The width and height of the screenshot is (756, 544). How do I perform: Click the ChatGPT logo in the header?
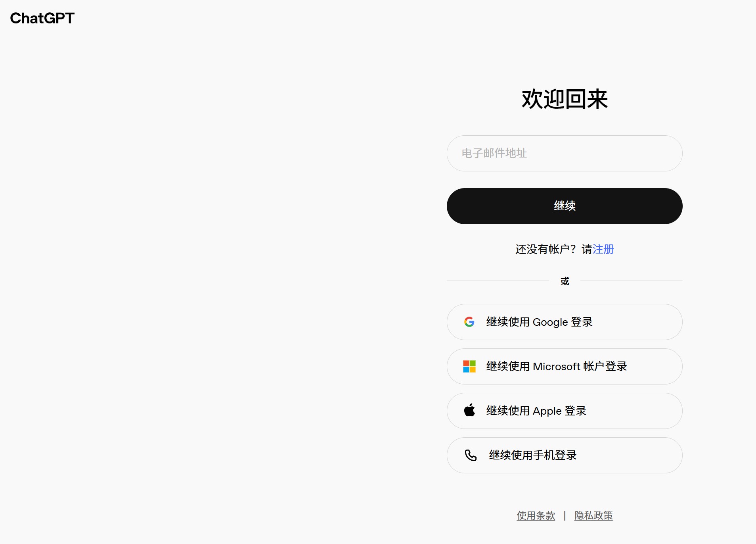point(42,18)
